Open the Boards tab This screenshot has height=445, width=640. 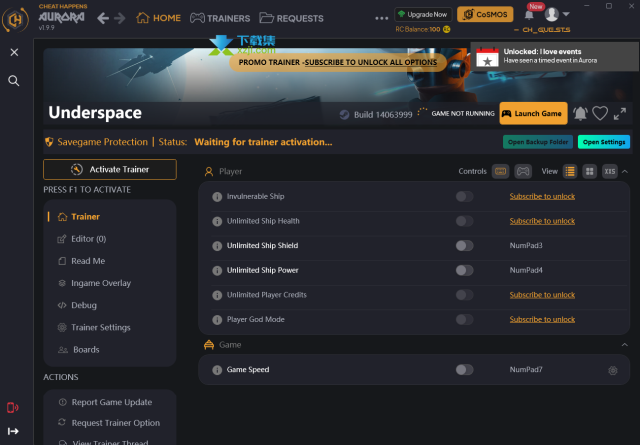click(x=78, y=349)
